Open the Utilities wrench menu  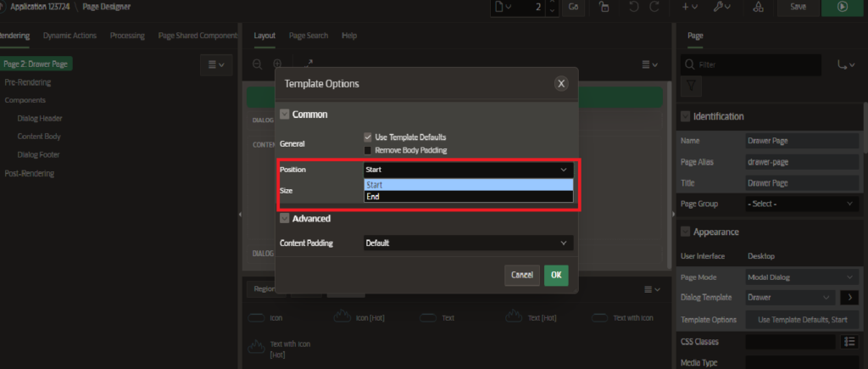(721, 7)
